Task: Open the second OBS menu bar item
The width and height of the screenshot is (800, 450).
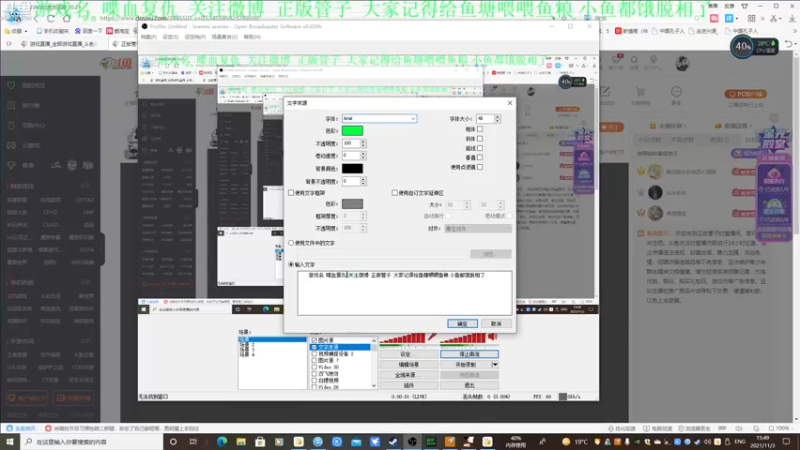Action: pos(170,37)
